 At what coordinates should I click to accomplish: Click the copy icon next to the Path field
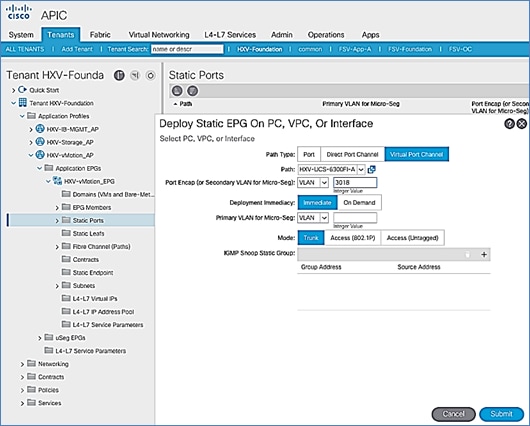[371, 169]
